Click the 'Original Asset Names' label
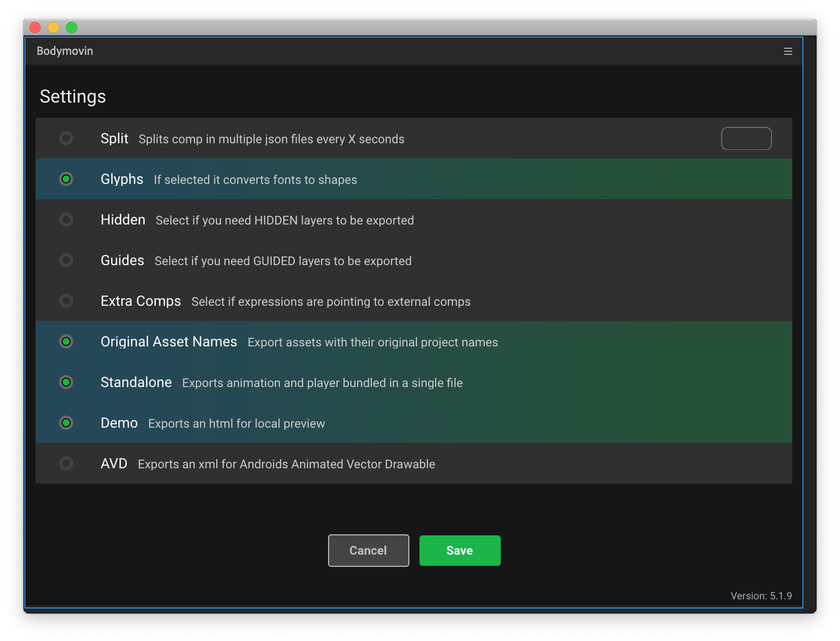The width and height of the screenshot is (840, 641). (x=169, y=342)
